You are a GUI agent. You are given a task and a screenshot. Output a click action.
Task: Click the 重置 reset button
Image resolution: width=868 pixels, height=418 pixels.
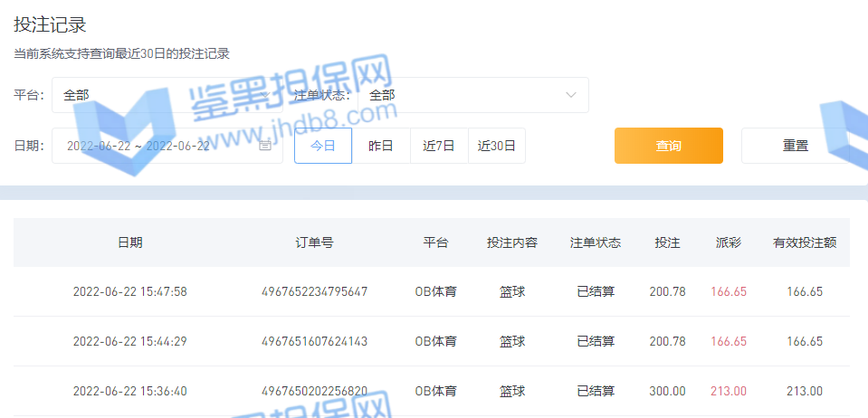796,146
